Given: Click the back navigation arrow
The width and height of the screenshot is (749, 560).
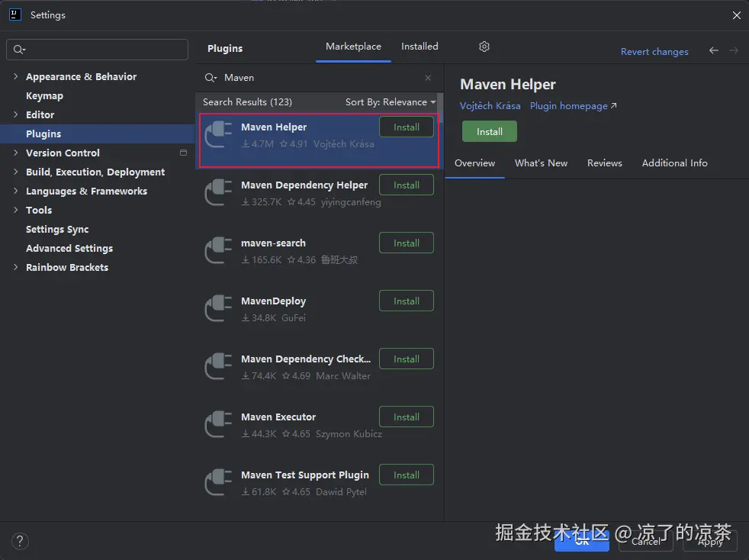Looking at the screenshot, I should pos(714,50).
